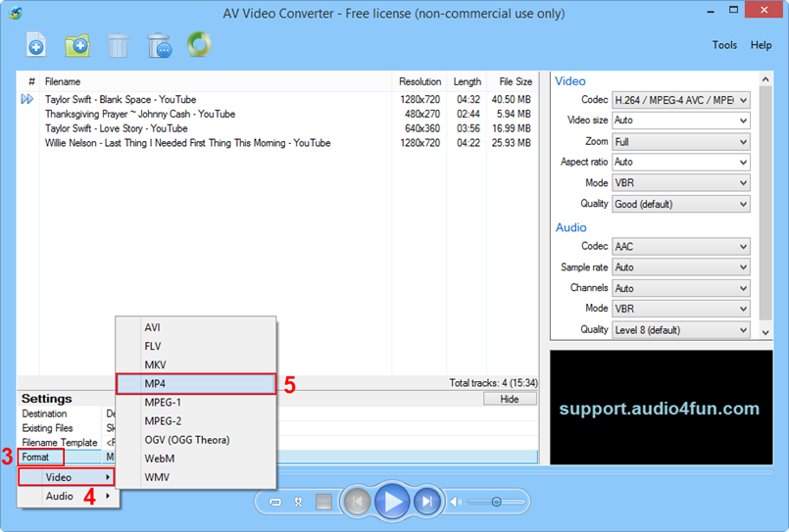Select OGV (OGG Theora) format
Viewport: 789px width, 532px height.
point(196,440)
